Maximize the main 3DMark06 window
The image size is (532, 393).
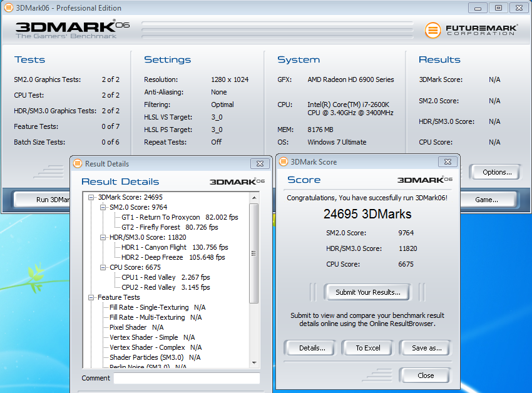click(x=498, y=8)
